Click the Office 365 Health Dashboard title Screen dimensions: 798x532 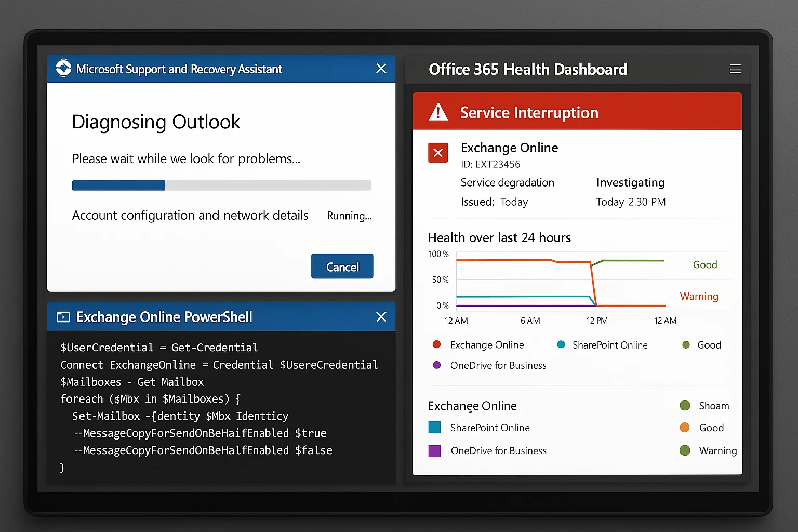click(x=528, y=69)
